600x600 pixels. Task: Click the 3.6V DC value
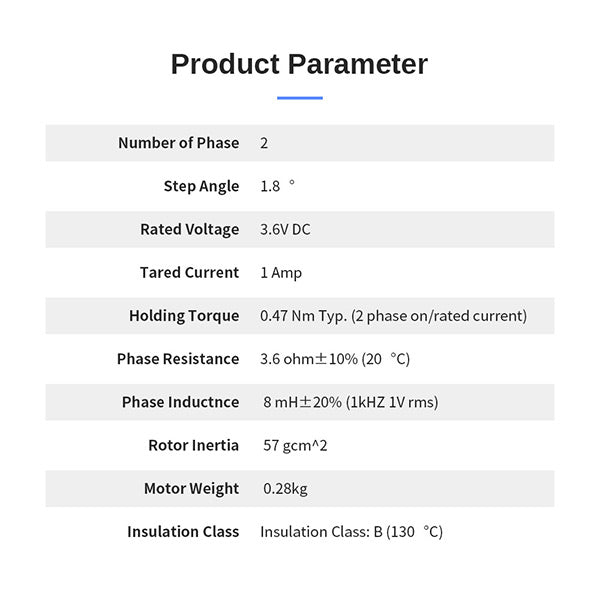(x=285, y=229)
